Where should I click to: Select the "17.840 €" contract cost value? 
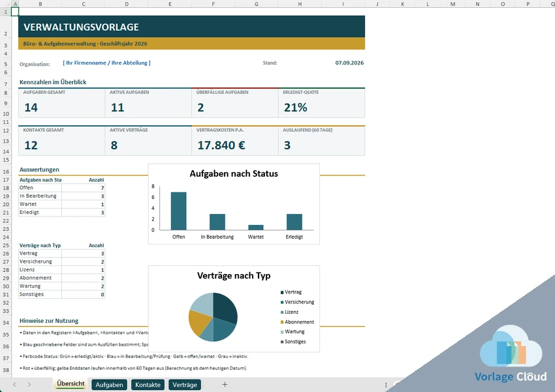click(221, 145)
